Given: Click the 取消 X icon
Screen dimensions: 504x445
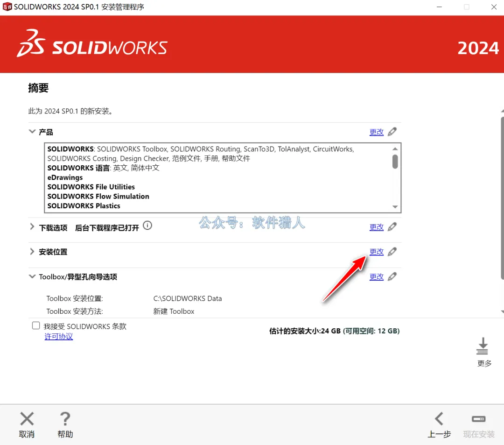Looking at the screenshot, I should click(x=27, y=419).
